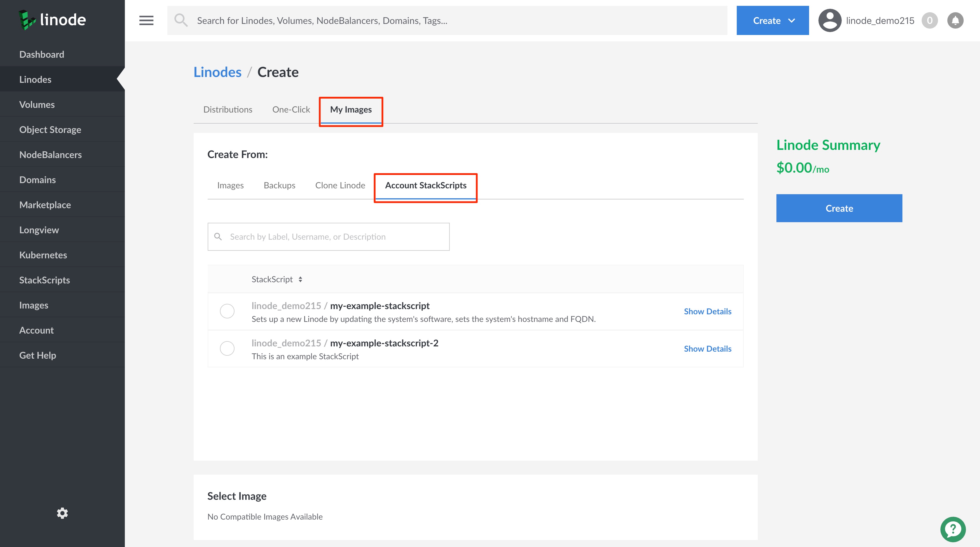
Task: Switch to the Backups tab
Action: pos(279,185)
